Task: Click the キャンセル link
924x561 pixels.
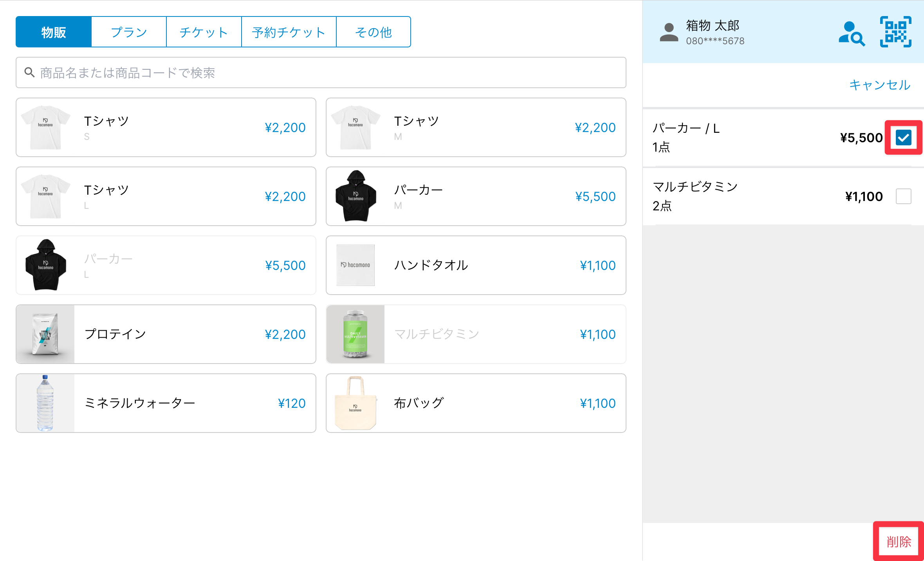Action: click(x=879, y=85)
